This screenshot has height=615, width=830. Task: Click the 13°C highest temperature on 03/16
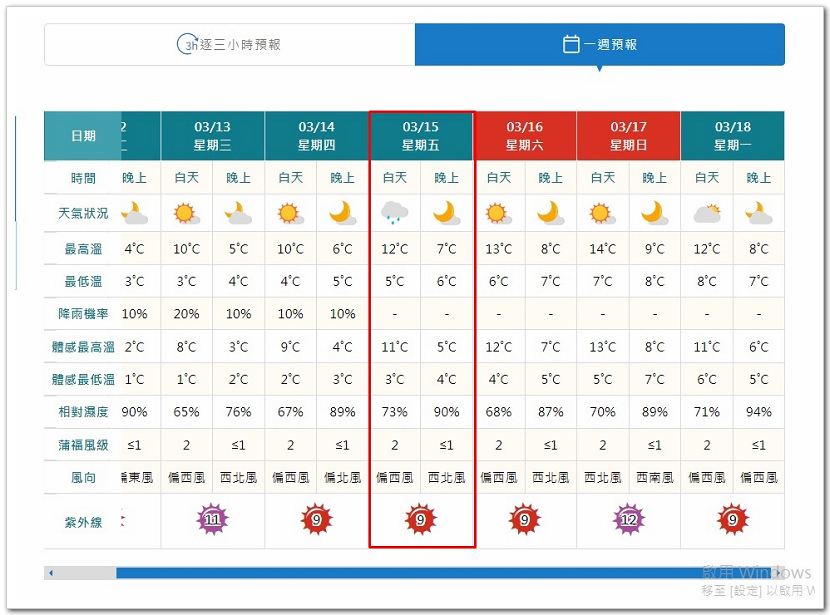pyautogui.click(x=498, y=249)
